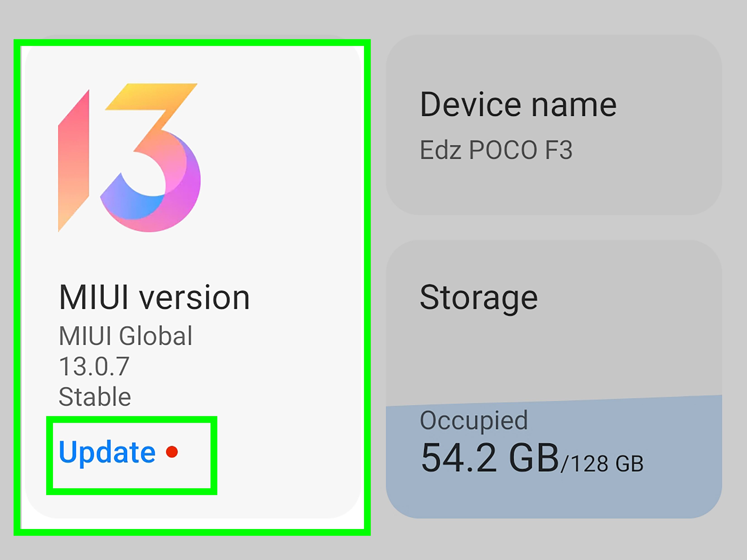The image size is (747, 560).
Task: Click empty space below Edz POCO F3
Action: (x=554, y=189)
